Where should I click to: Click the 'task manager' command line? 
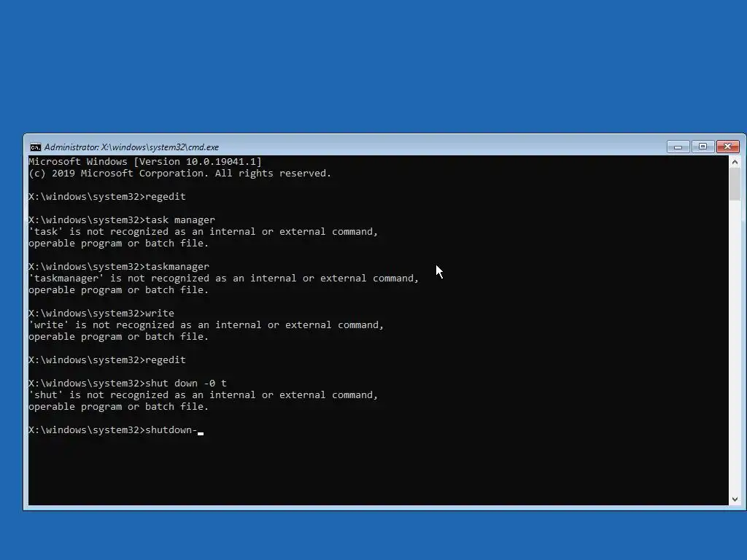coord(122,220)
